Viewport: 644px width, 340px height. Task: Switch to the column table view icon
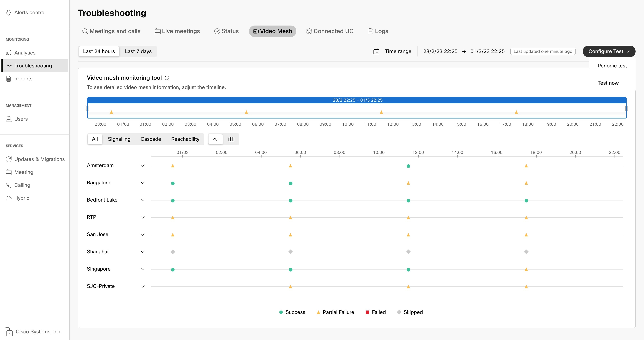pos(231,139)
